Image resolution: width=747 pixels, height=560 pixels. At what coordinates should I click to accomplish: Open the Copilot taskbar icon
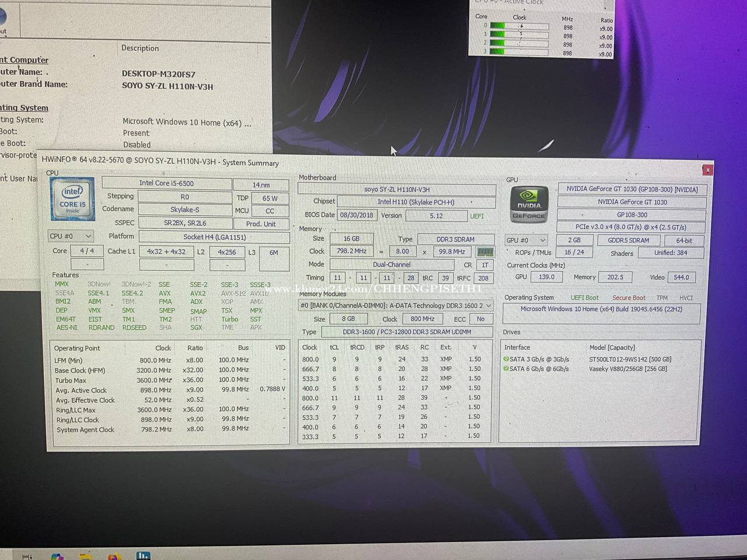click(57, 556)
